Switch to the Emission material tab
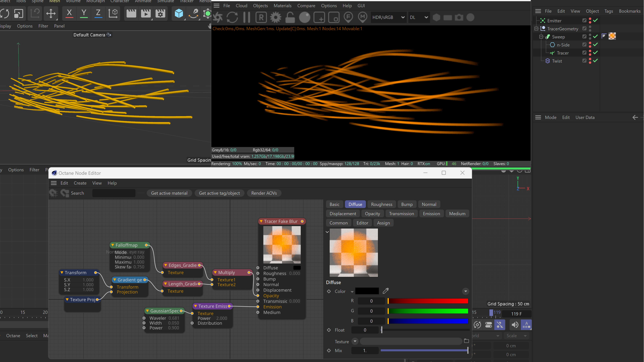Image resolution: width=644 pixels, height=362 pixels. coord(431,214)
